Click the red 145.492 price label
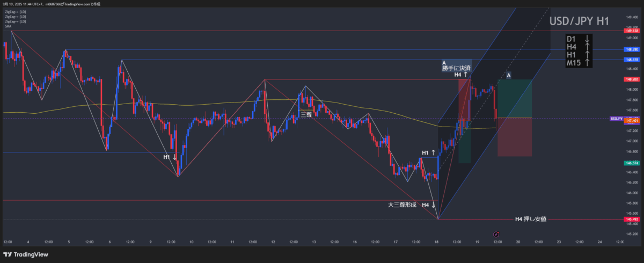The height and width of the screenshot is (263, 644). 631,219
